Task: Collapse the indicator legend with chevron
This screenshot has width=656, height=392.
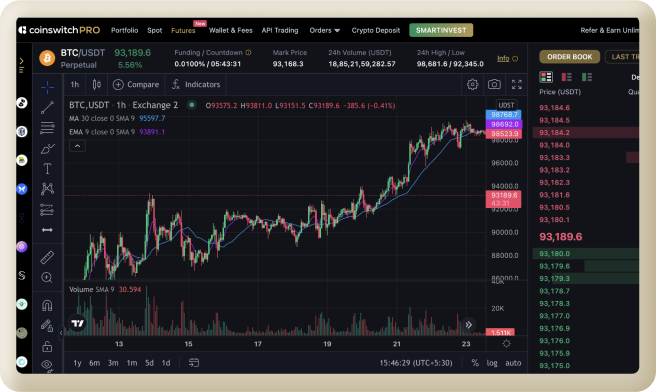Action: 77,146
